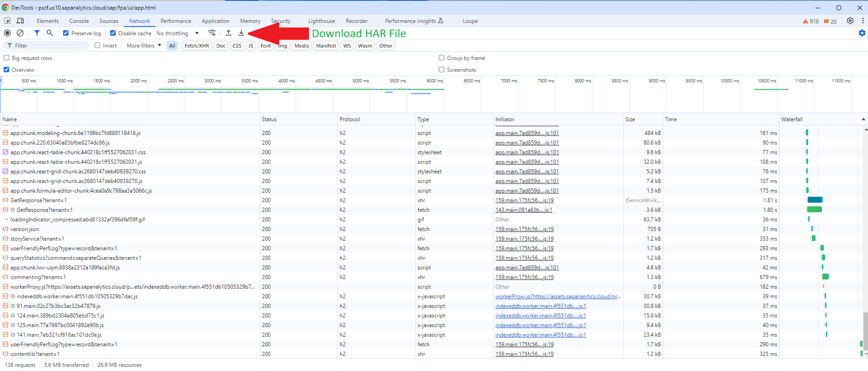
Task: Click Chrome icon in DevTools title bar
Action: 5,7
